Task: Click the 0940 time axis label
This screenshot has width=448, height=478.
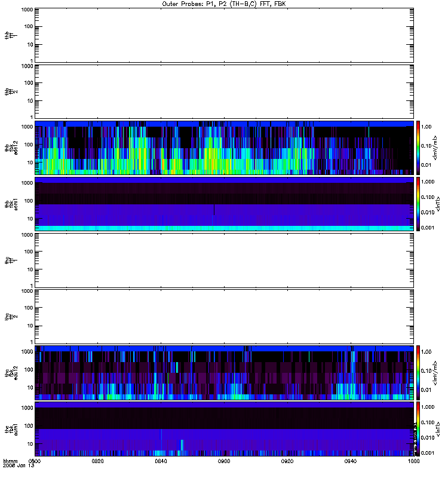Action: (351, 461)
